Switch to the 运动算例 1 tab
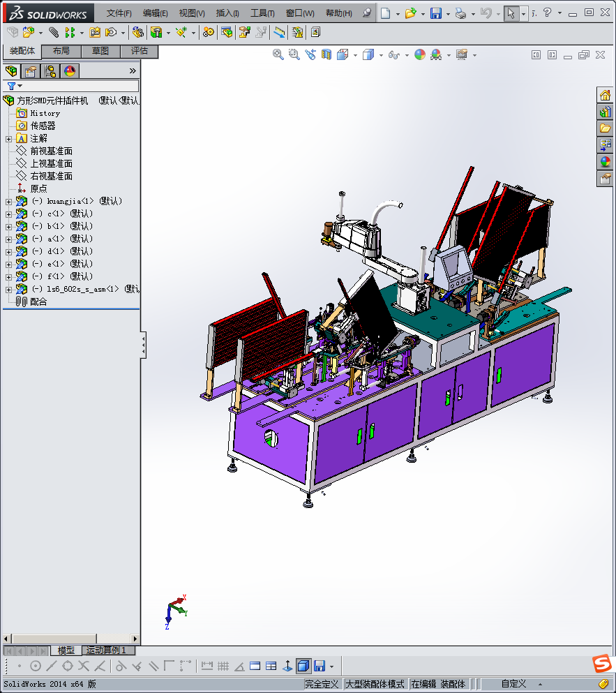616x693 pixels. (107, 650)
